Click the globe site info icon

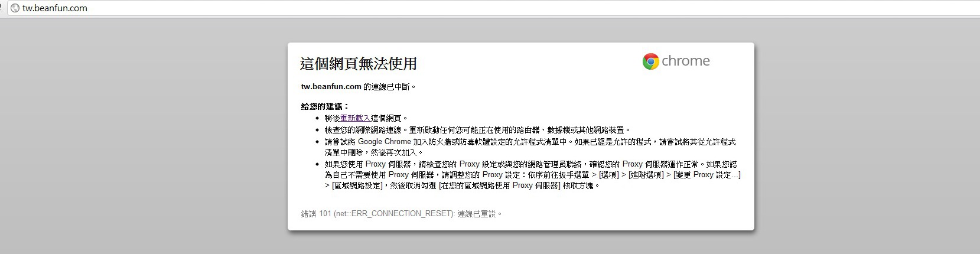pyautogui.click(x=15, y=8)
